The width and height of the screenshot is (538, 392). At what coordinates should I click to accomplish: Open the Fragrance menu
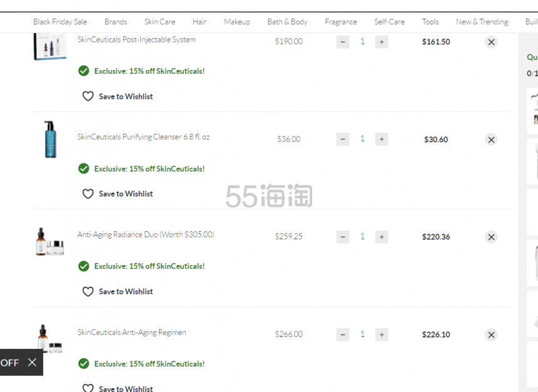click(341, 22)
